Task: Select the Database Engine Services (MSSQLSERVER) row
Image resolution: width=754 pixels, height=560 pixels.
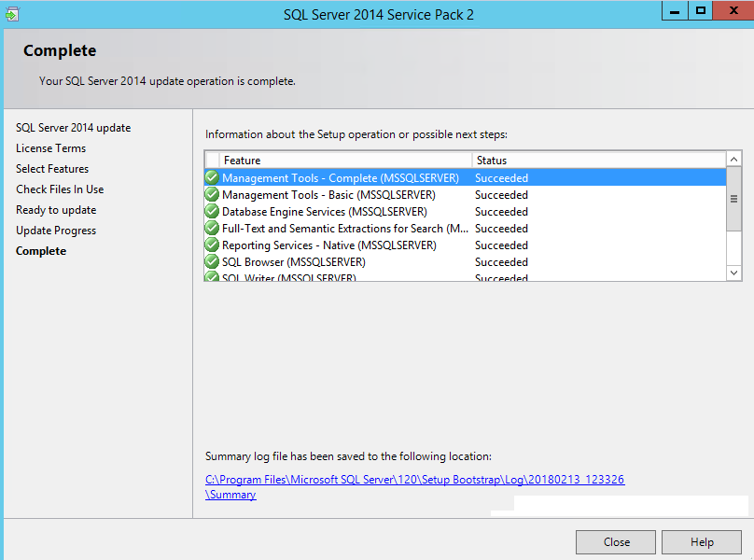Action: point(466,211)
